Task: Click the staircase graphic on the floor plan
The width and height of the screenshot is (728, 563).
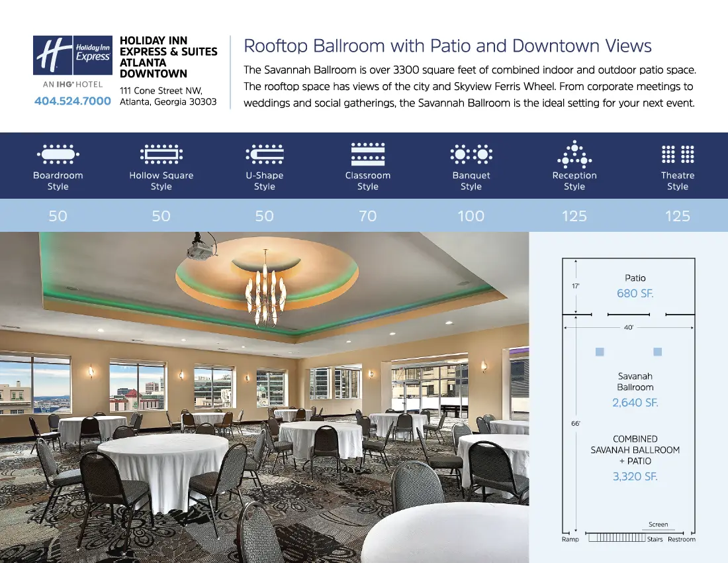Action: 617,537
